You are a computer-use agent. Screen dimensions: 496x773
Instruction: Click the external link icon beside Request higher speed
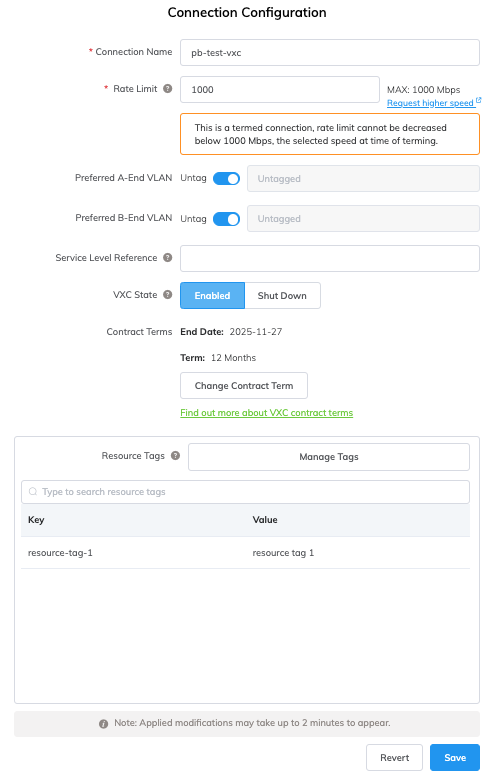[478, 101]
